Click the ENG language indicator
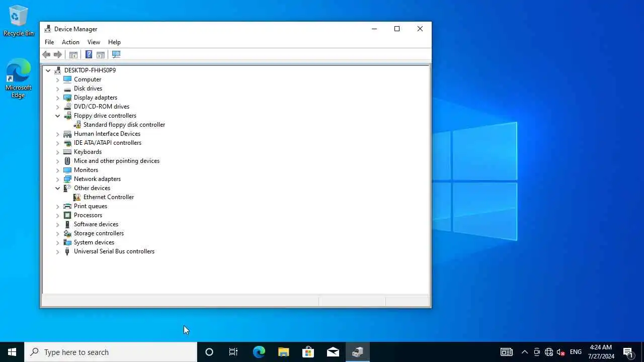This screenshot has width=644, height=362. (576, 352)
